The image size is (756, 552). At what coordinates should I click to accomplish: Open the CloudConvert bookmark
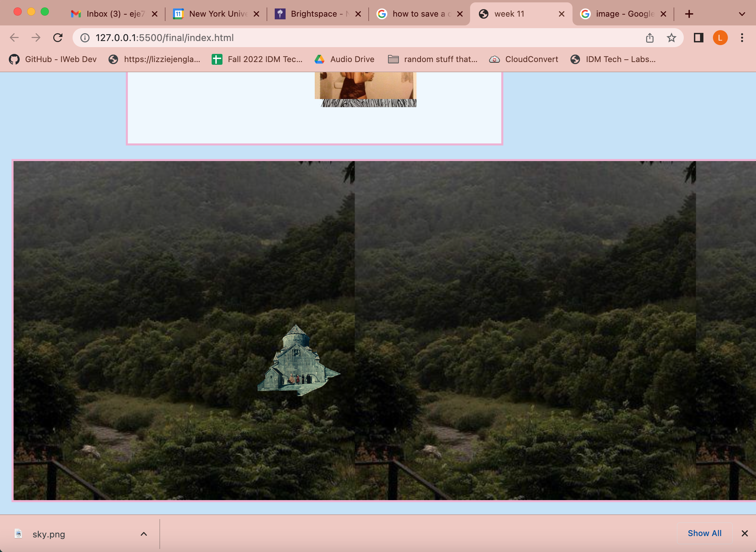pyautogui.click(x=523, y=59)
